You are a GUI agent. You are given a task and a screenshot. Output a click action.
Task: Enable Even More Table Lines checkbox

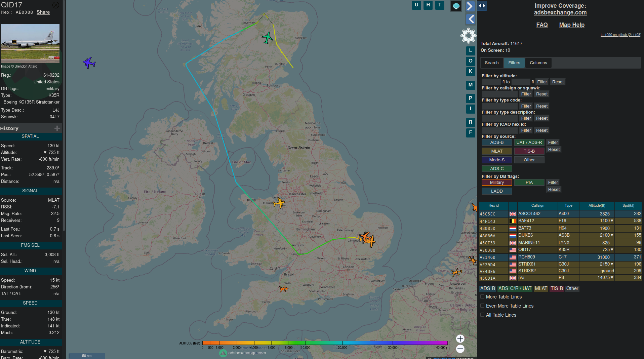[482, 306]
